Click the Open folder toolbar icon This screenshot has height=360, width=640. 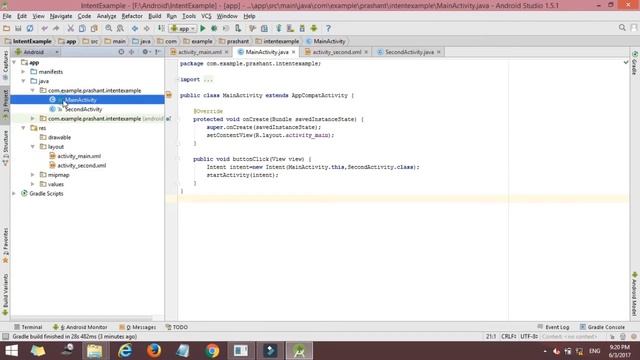[x=7, y=29]
